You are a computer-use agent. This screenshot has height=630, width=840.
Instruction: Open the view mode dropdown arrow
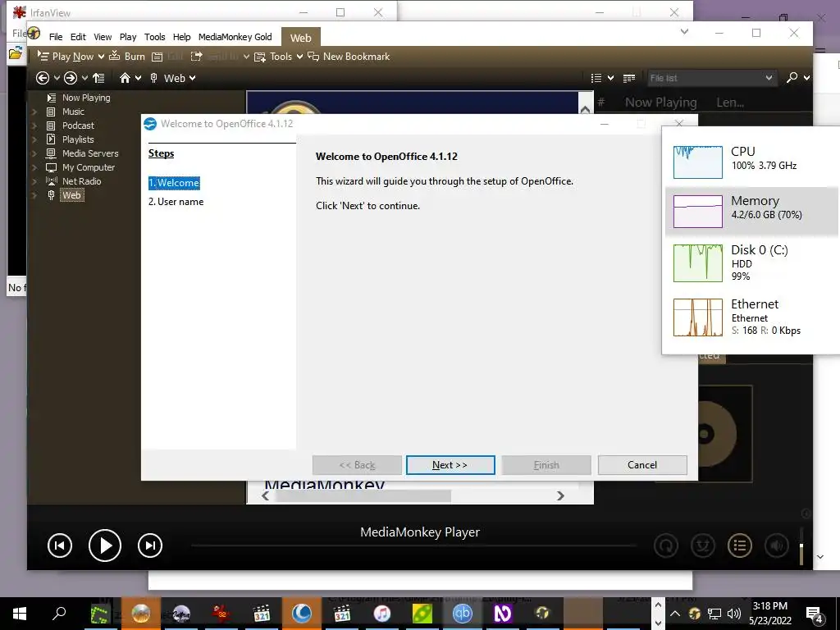(610, 78)
